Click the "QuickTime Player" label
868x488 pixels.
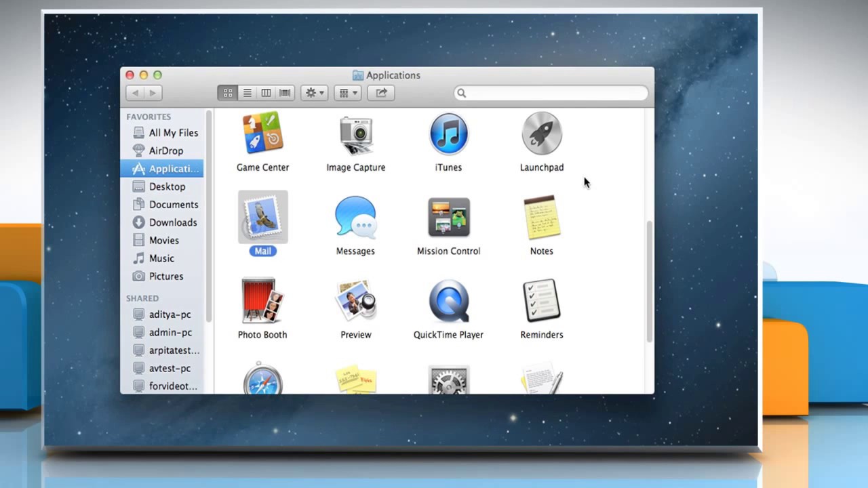coord(448,335)
